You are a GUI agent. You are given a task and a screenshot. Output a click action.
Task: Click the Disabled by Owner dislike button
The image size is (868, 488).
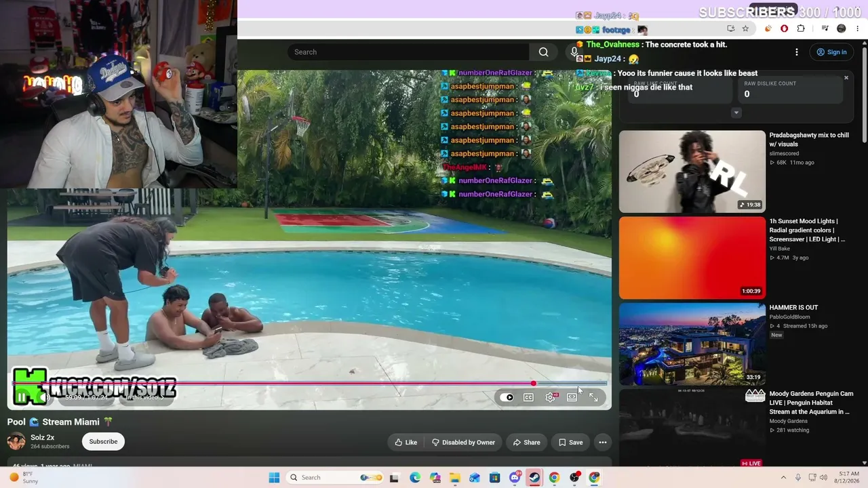464,443
